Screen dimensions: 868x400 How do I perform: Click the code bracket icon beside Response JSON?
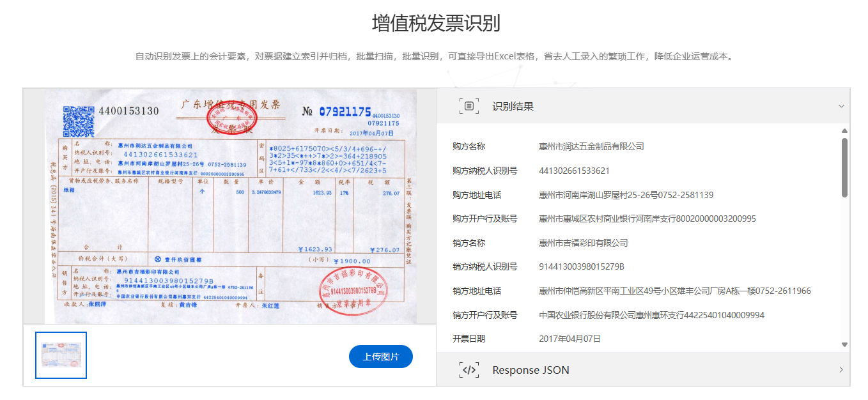point(469,370)
